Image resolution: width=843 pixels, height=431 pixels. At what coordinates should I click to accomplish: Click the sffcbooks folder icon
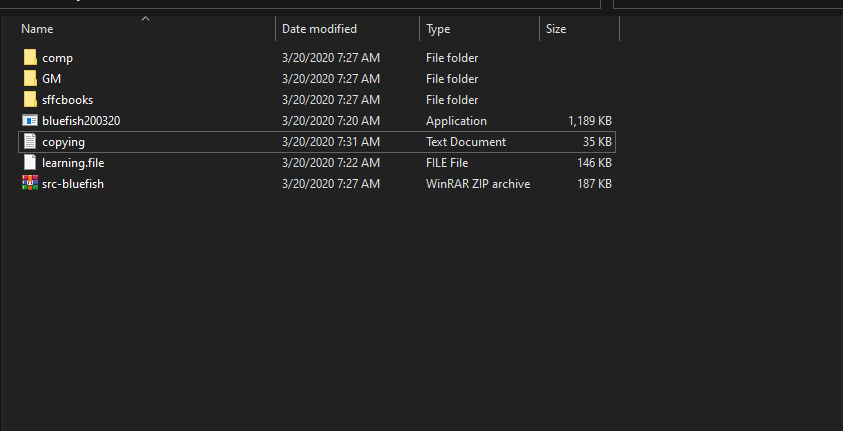[30, 99]
